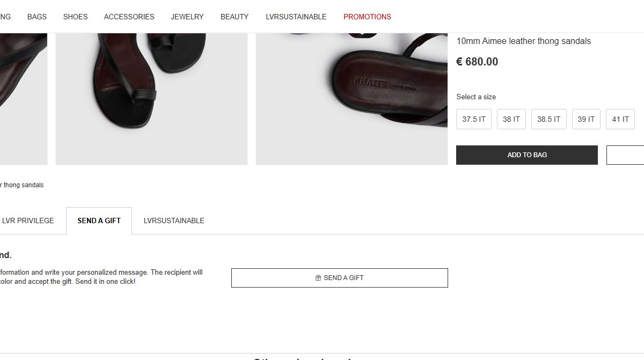View the KHAITE insole close-up image

352,99
